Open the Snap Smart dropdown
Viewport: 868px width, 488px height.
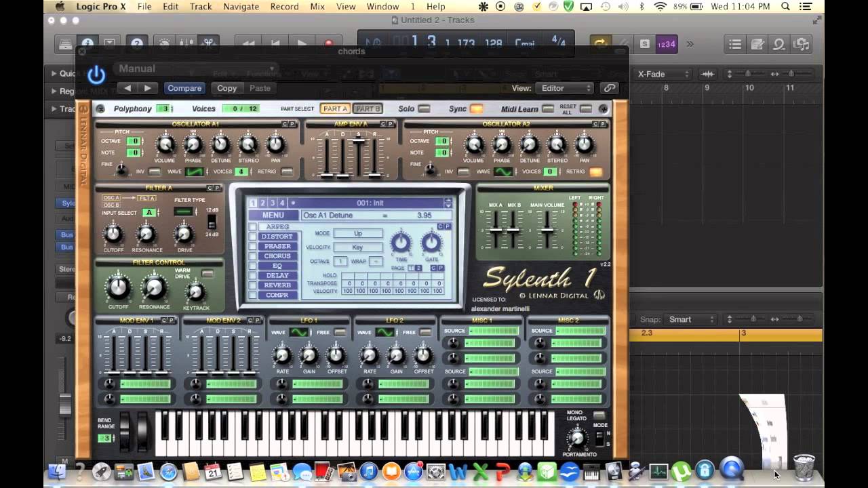690,319
